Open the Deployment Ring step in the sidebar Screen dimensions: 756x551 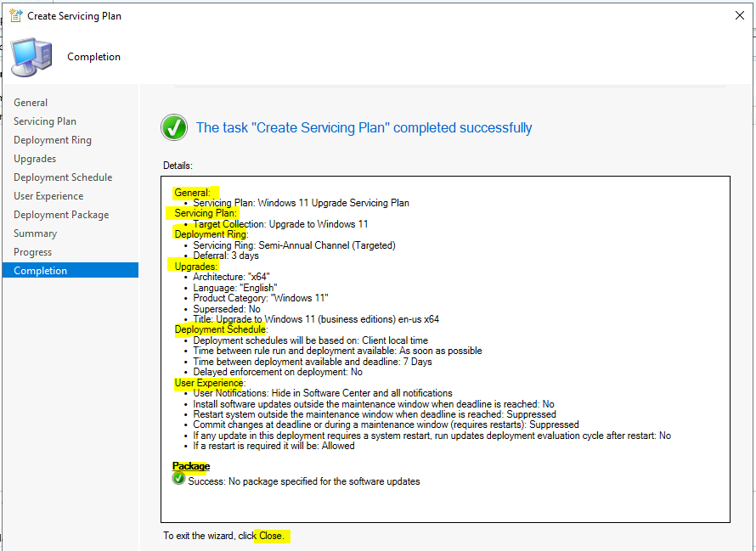pyautogui.click(x=53, y=140)
